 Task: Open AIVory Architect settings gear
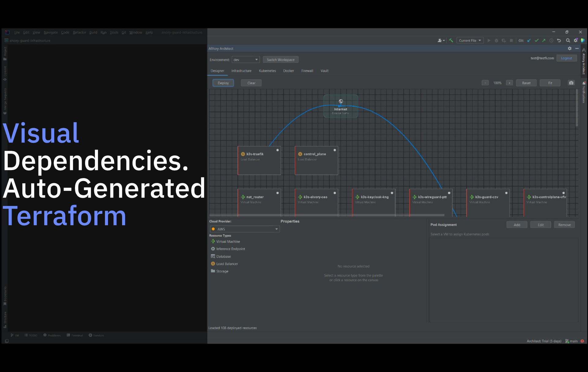pos(570,48)
